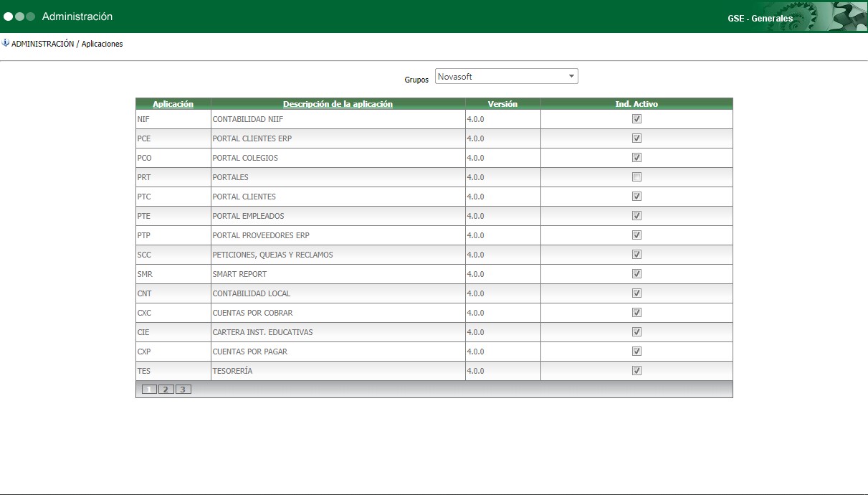Click the Administración title in the header
The image size is (868, 495).
click(x=77, y=16)
